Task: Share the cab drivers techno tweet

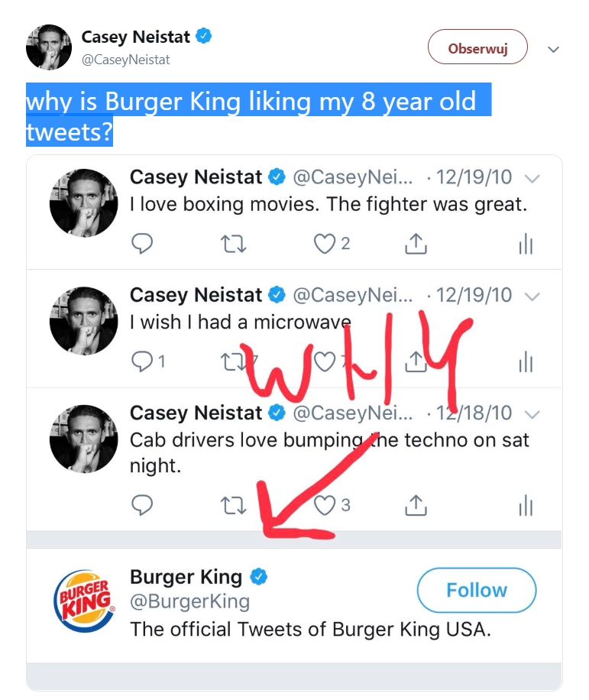Action: click(415, 505)
